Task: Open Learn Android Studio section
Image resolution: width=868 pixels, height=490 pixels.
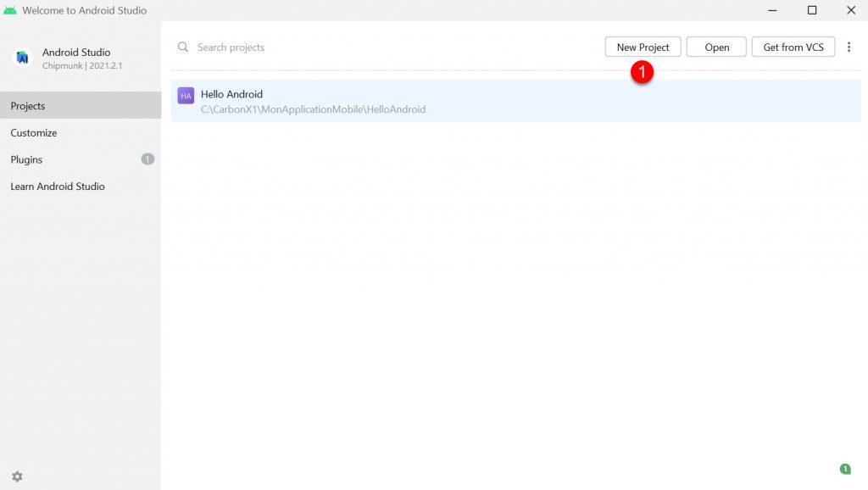Action: (x=81, y=186)
